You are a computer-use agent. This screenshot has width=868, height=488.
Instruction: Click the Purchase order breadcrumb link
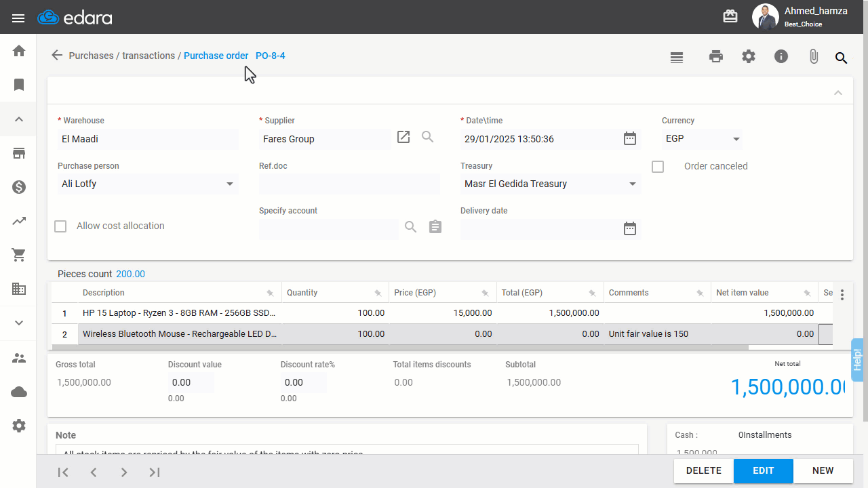[x=216, y=56]
